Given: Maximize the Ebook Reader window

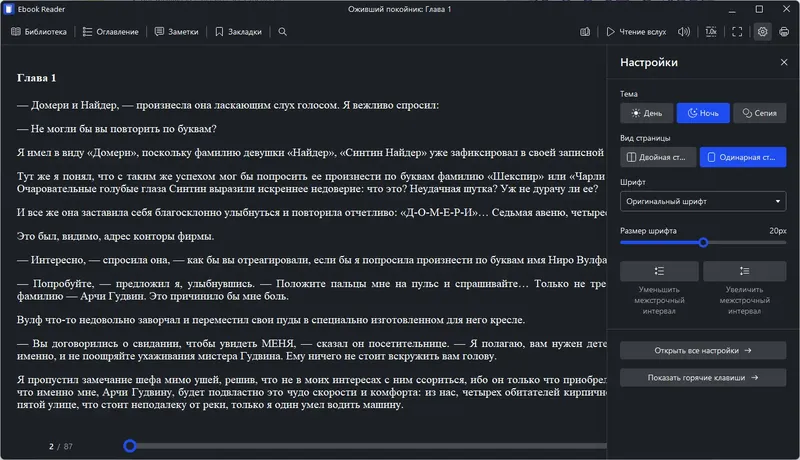Looking at the screenshot, I should coord(759,9).
